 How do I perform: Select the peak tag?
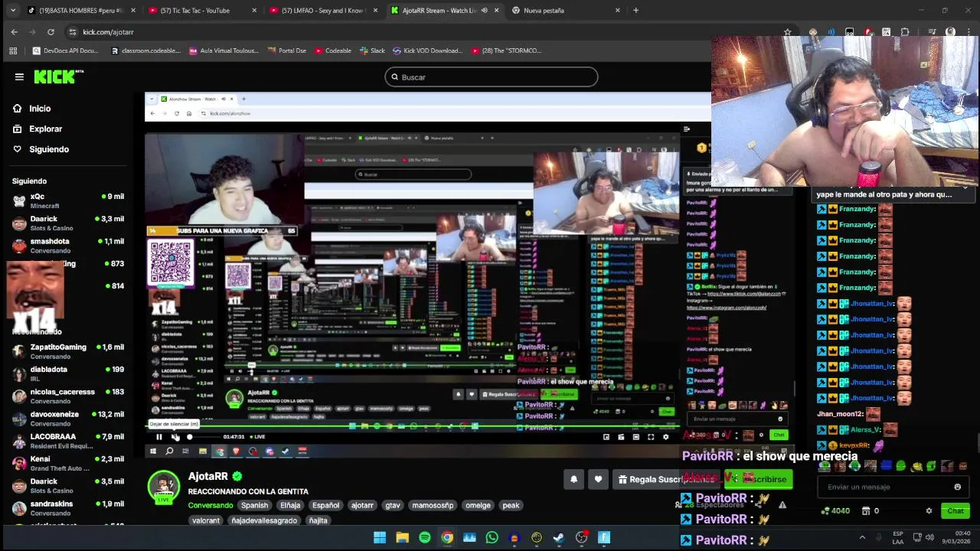point(511,505)
